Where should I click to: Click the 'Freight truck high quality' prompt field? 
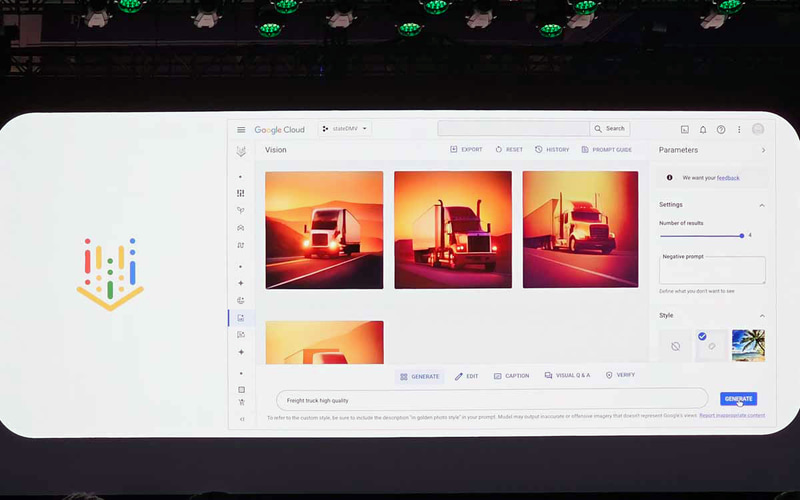tap(492, 400)
